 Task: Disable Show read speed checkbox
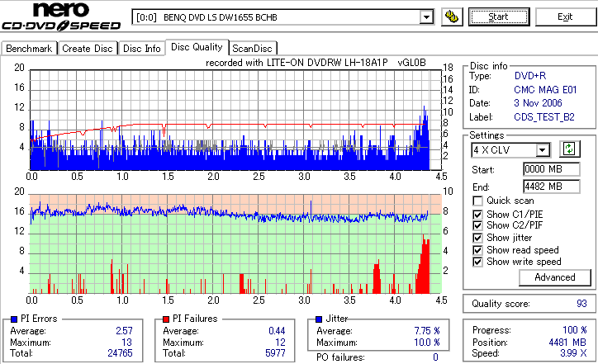pyautogui.click(x=477, y=250)
